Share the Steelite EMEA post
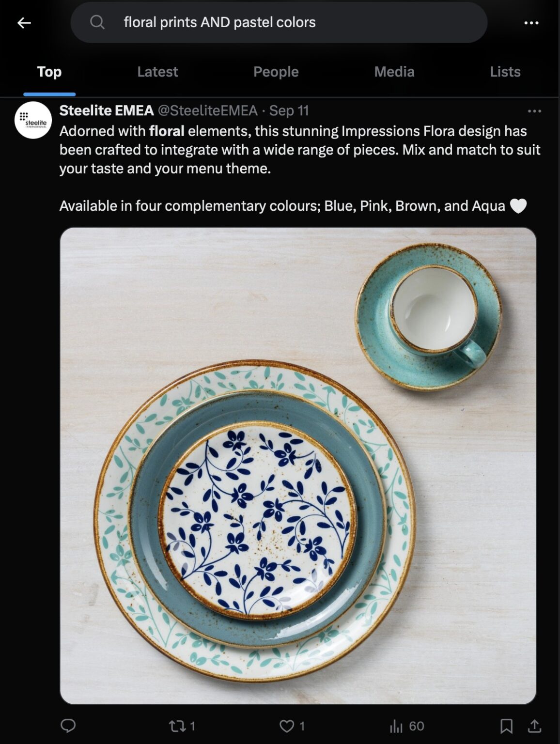Screen dimensions: 560x744 [534, 725]
